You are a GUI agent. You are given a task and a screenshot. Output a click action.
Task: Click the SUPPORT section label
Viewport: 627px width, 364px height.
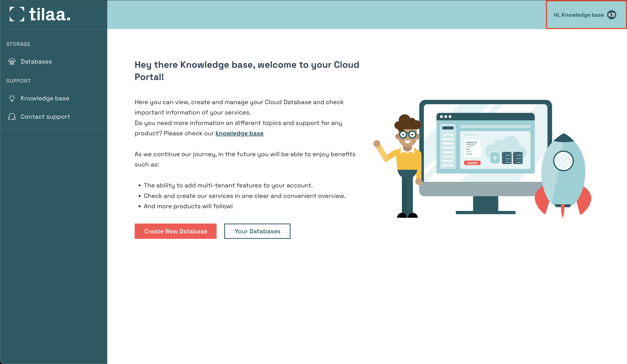point(18,81)
